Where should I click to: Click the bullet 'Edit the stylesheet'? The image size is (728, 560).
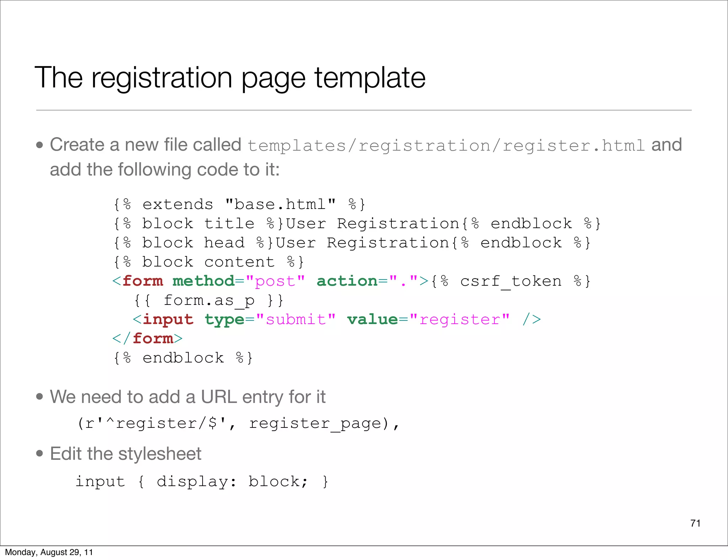[x=125, y=454]
